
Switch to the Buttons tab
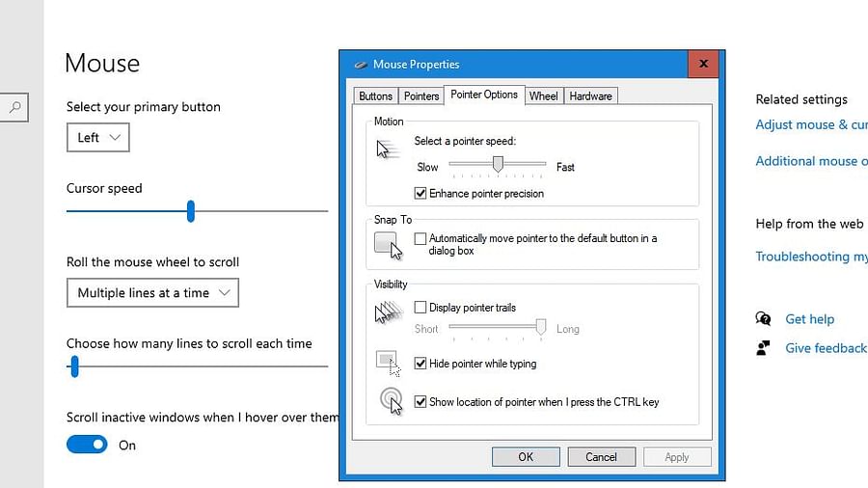tap(375, 95)
